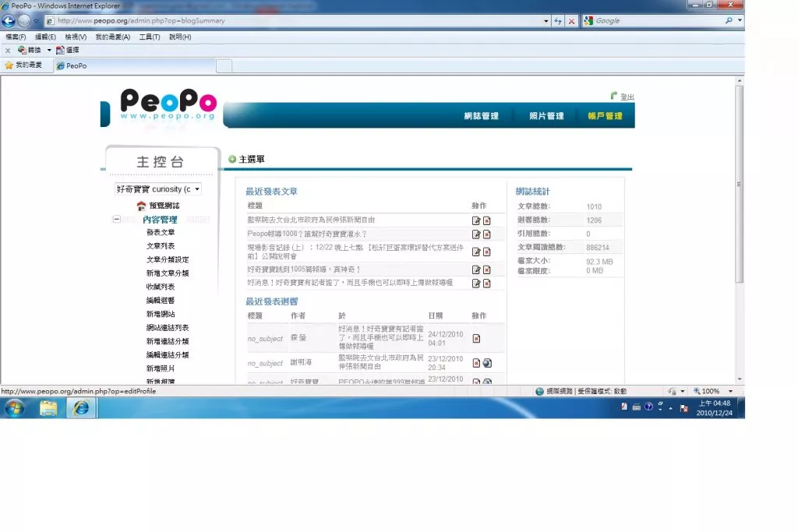798x532 pixels.
Task: Click globe icon on 謝明海 comment row
Action: [487, 363]
